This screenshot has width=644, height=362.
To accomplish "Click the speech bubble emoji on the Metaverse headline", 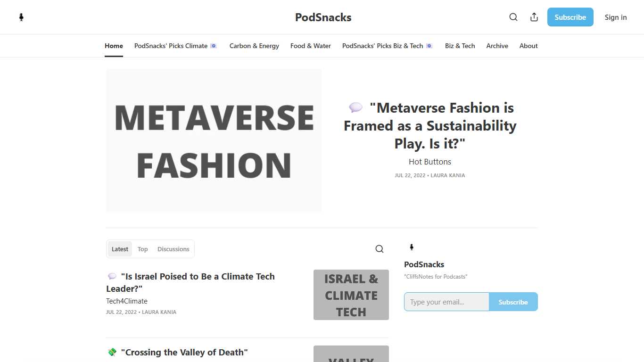I will tap(355, 108).
